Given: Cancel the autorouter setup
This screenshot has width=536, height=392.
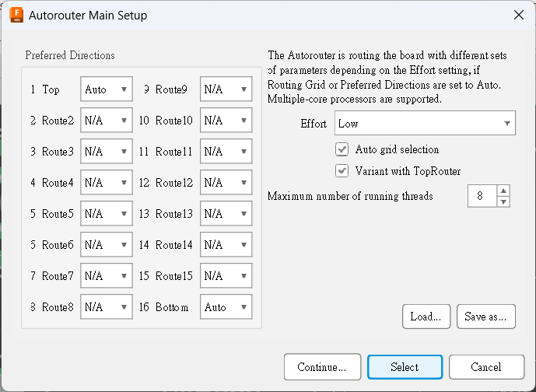Looking at the screenshot, I should point(486,367).
